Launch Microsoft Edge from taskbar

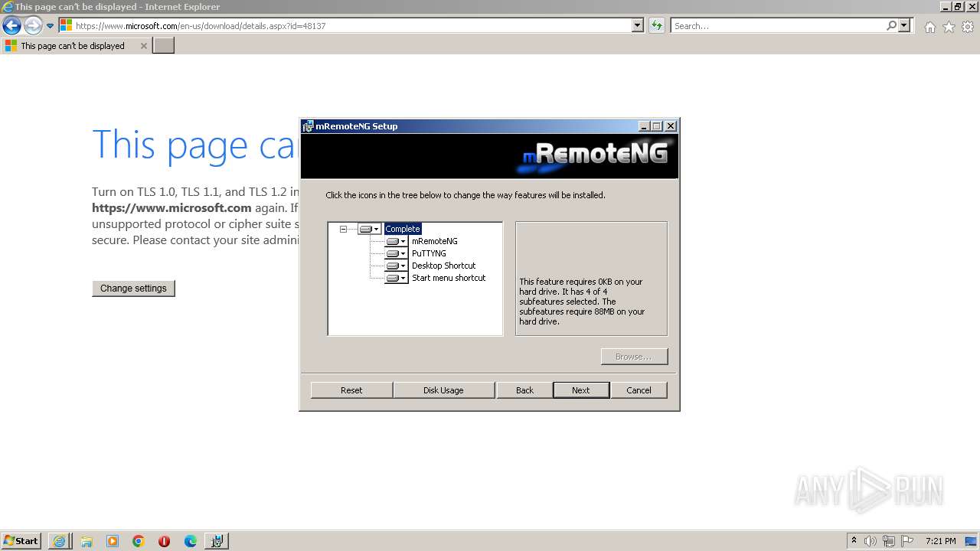[191, 541]
